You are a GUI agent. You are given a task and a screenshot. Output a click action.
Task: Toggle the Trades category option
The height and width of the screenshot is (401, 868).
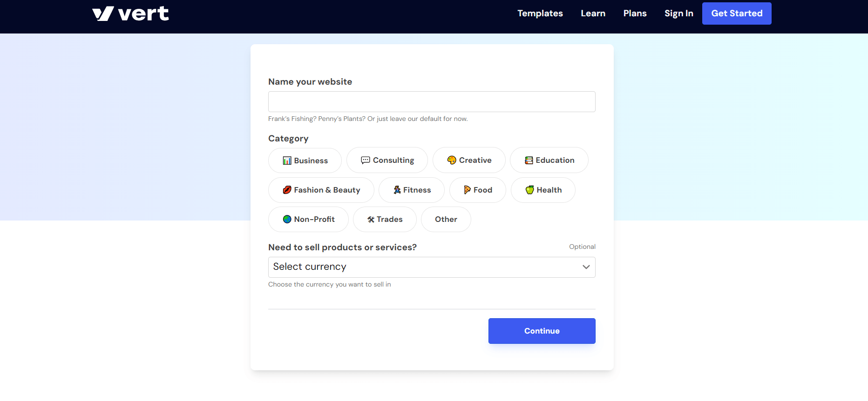385,219
